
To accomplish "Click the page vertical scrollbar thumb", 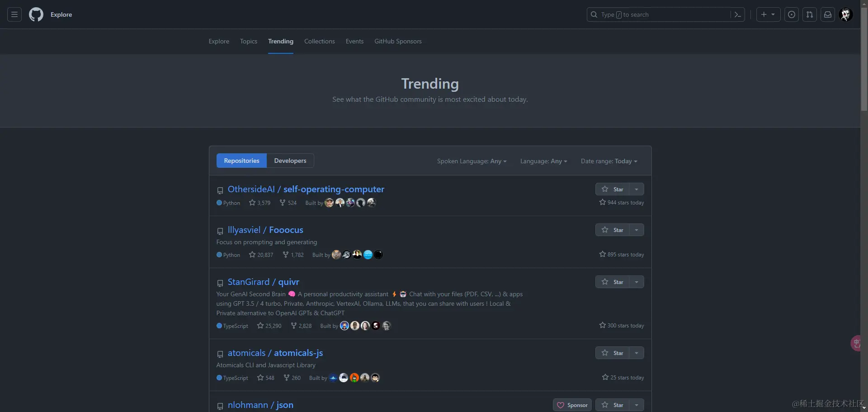I will 864,59.
